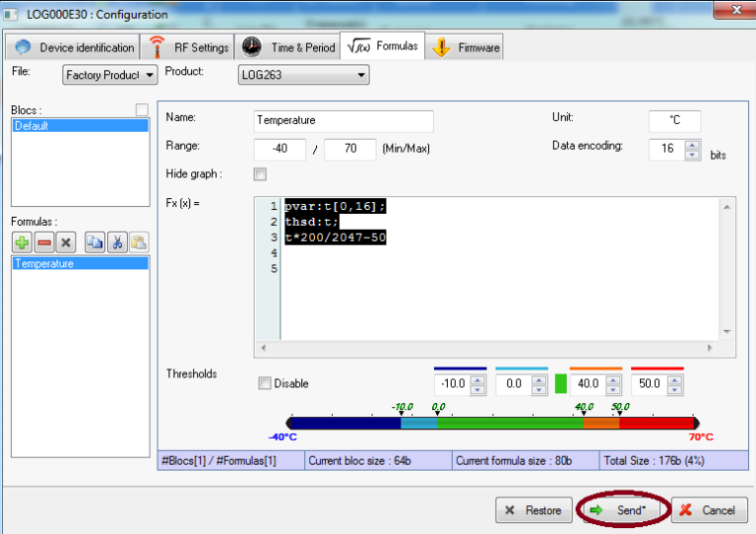Click the Data encoding value 16
Image resolution: width=756 pixels, height=534 pixels.
pos(666,149)
